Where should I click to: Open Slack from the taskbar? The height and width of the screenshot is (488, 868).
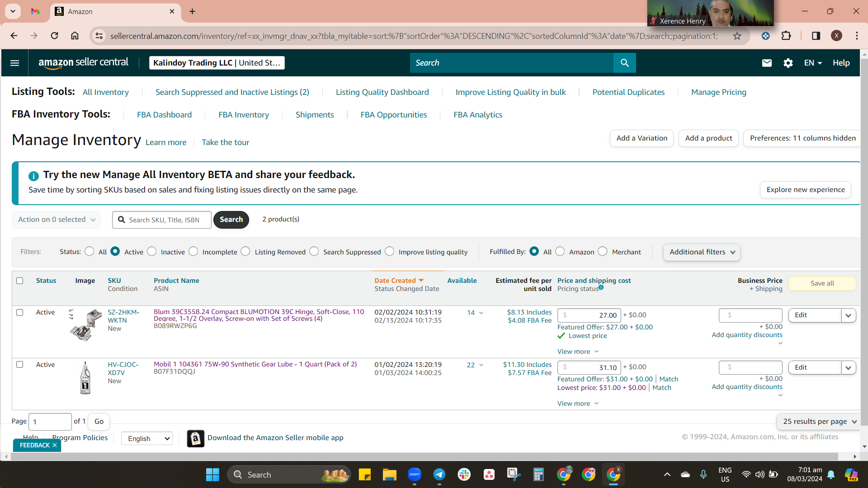pos(464,474)
